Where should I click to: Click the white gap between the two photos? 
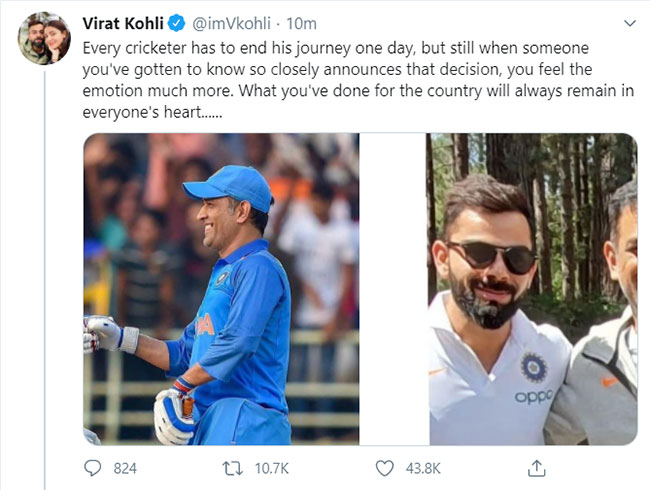393,289
